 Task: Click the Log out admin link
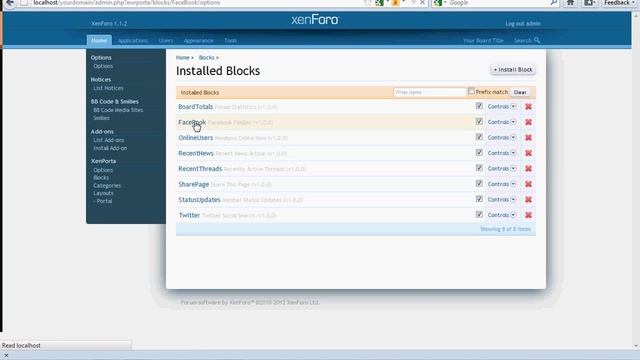tap(522, 24)
